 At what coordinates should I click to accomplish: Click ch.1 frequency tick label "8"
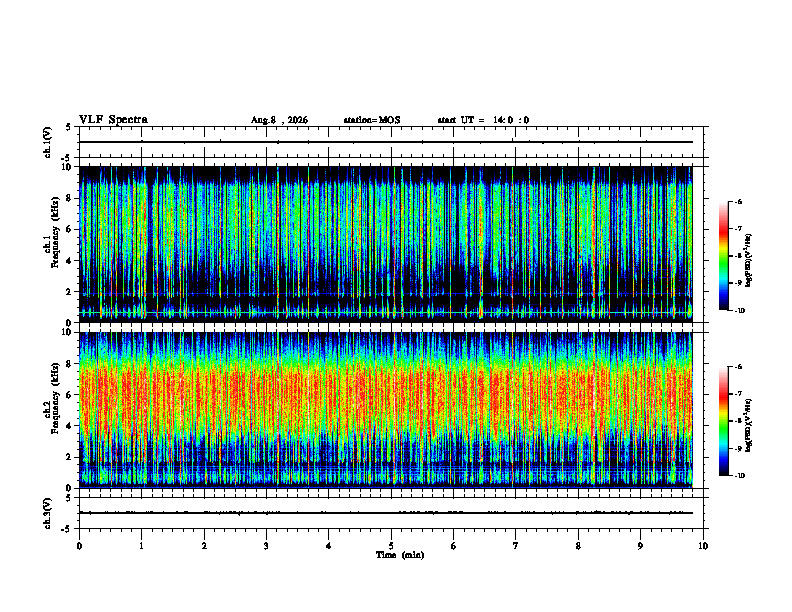[x=69, y=198]
